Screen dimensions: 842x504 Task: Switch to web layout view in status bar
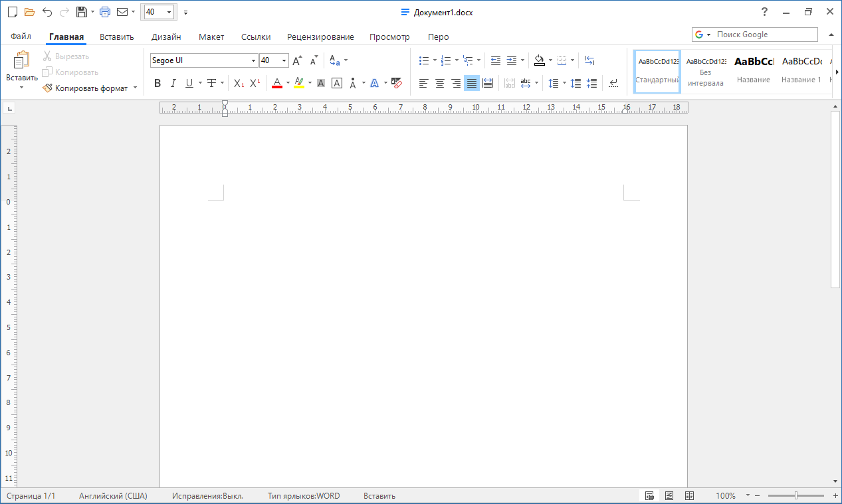pyautogui.click(x=669, y=496)
